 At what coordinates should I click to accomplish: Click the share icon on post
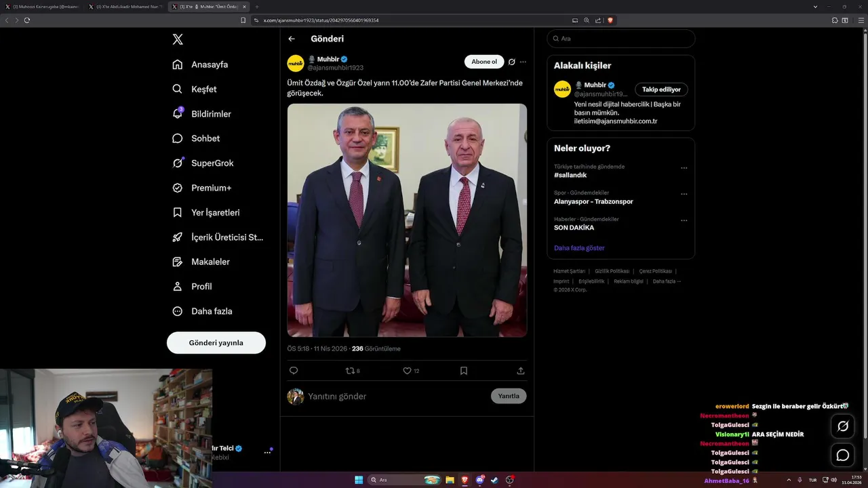(x=521, y=371)
